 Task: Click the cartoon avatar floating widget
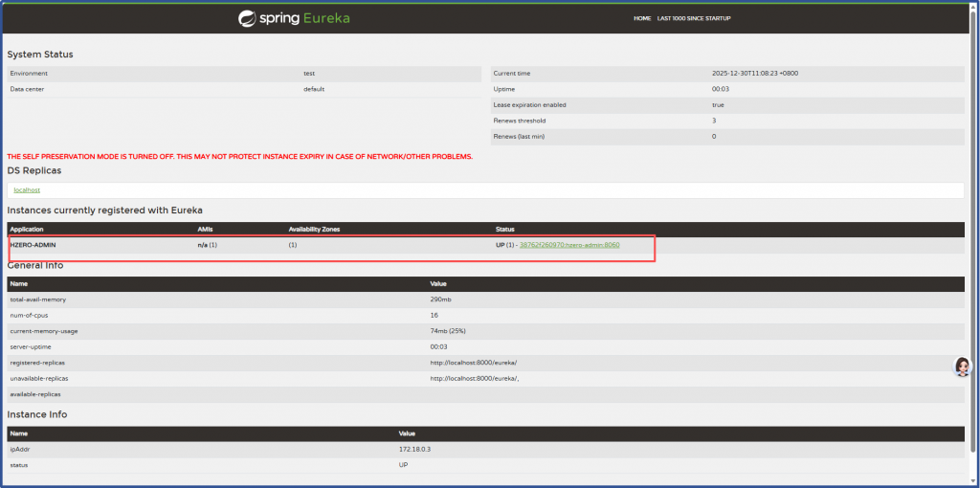click(963, 367)
